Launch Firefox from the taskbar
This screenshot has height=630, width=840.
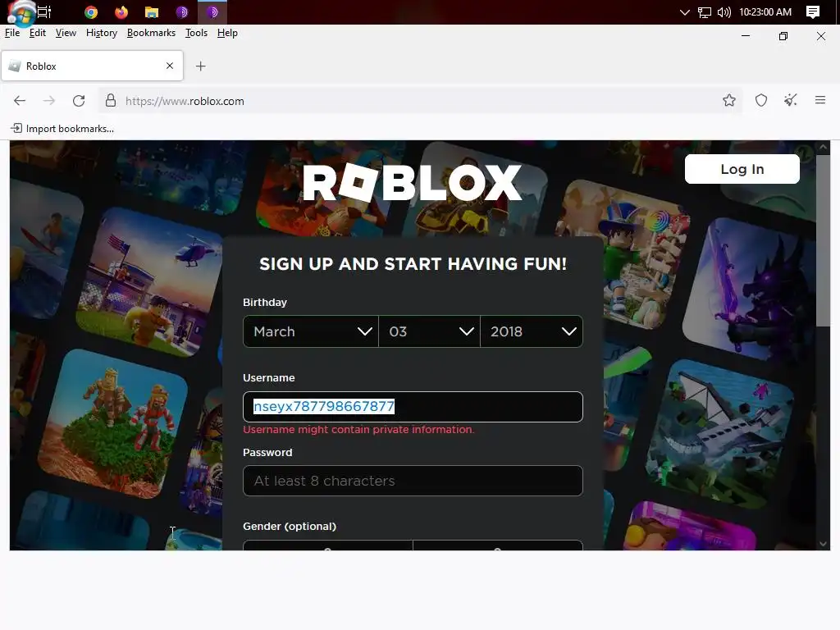pyautogui.click(x=121, y=11)
